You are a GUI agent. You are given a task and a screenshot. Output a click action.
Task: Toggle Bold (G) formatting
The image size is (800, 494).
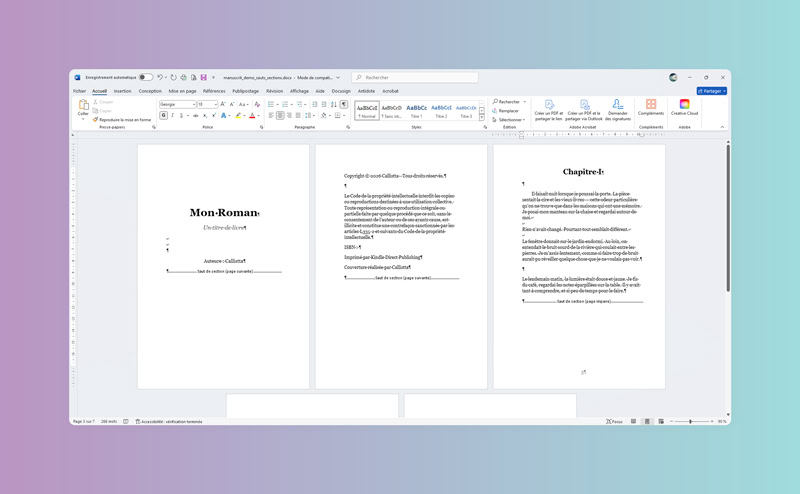(x=164, y=116)
